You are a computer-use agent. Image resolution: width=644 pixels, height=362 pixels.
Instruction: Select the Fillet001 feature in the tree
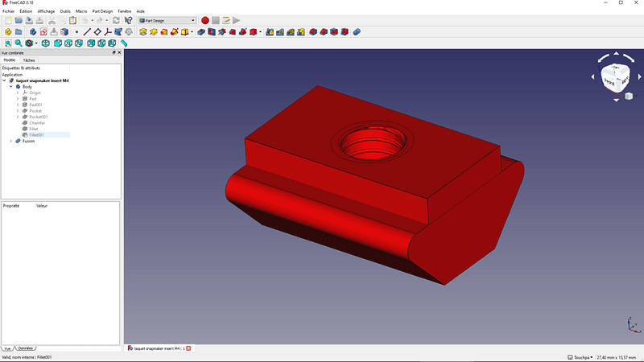pos(36,134)
